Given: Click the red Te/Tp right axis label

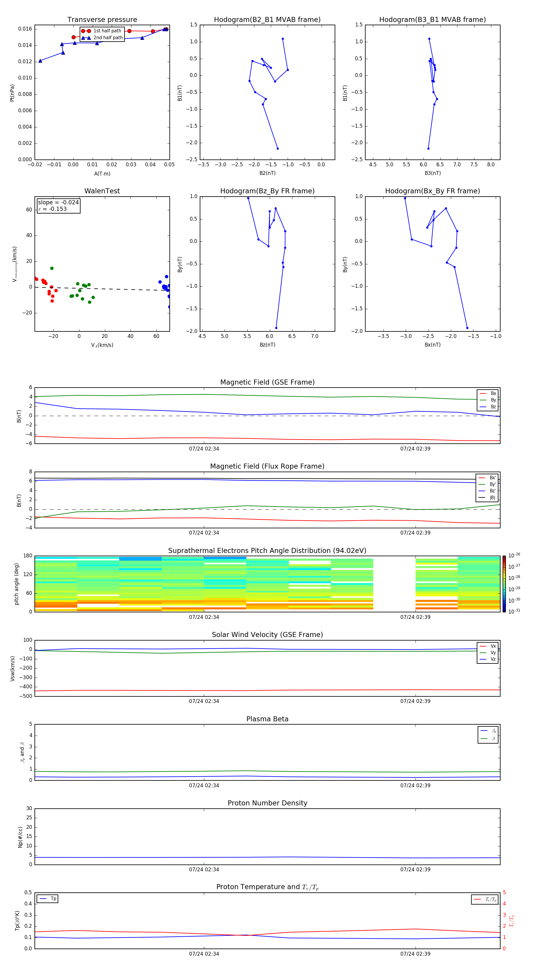Looking at the screenshot, I should (512, 921).
